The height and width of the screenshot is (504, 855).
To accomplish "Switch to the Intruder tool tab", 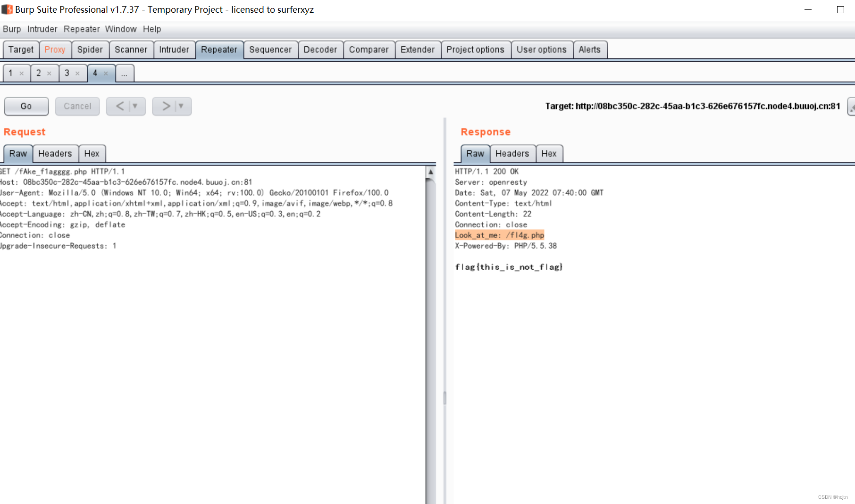I will 174,50.
